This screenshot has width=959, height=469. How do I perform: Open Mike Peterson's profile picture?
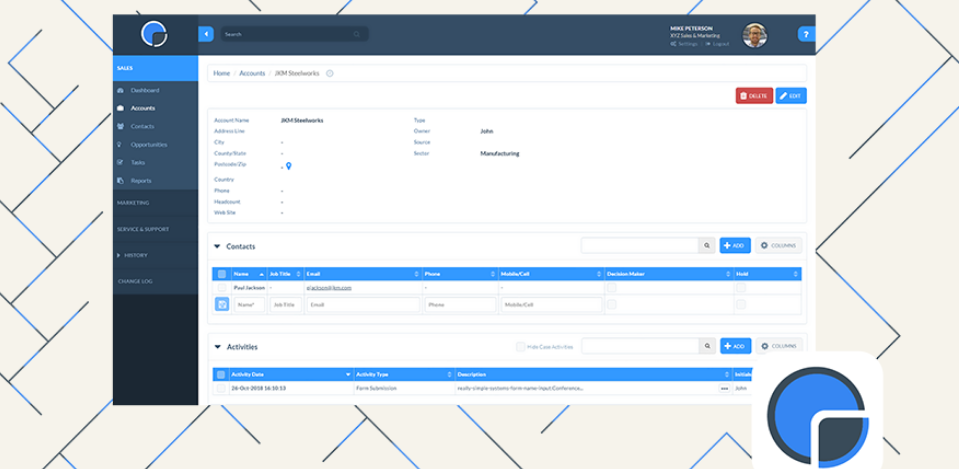pos(755,35)
